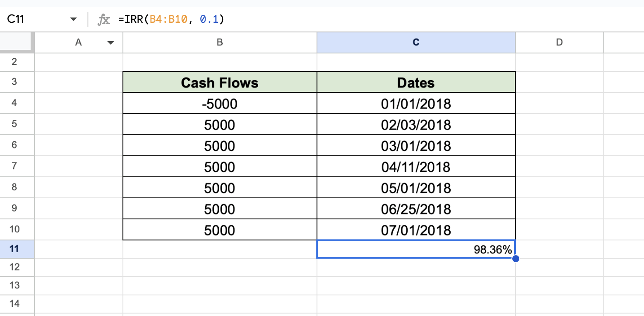Select the date cell 01/01/2018
Image resolution: width=644 pixels, height=316 pixels.
point(416,103)
